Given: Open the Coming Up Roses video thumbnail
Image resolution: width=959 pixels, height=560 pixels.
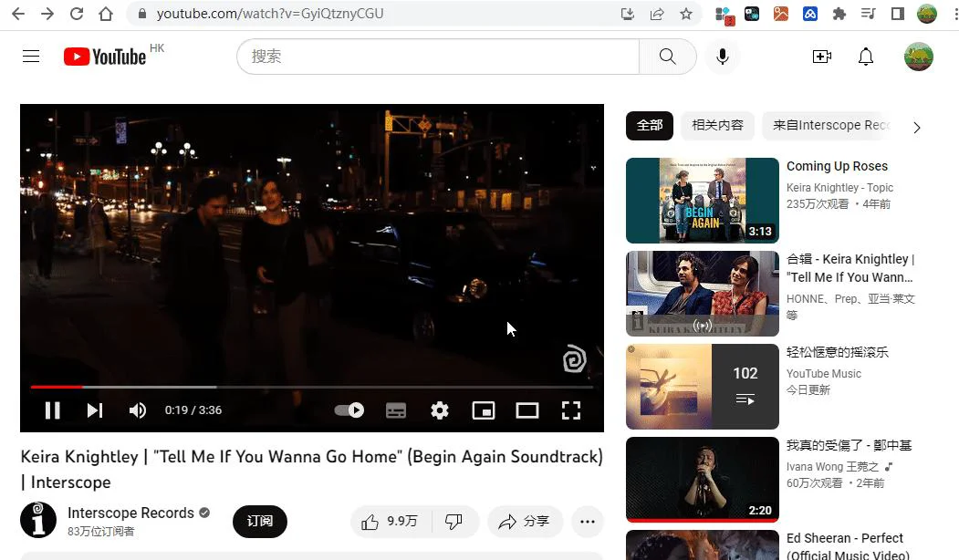Looking at the screenshot, I should pyautogui.click(x=702, y=201).
